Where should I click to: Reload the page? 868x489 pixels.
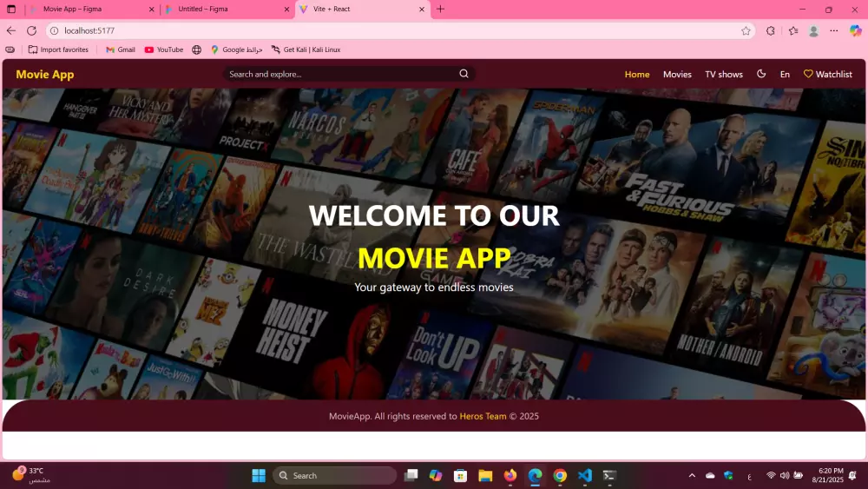tap(31, 30)
